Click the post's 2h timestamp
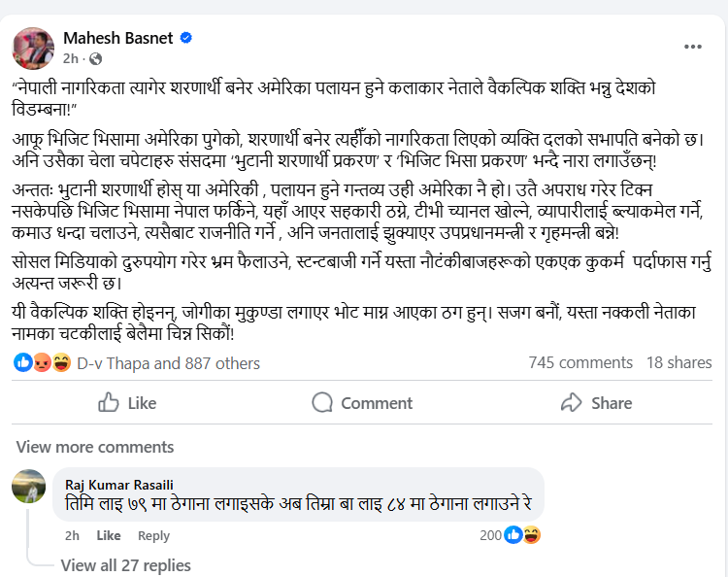This screenshot has height=577, width=728. tap(70, 58)
